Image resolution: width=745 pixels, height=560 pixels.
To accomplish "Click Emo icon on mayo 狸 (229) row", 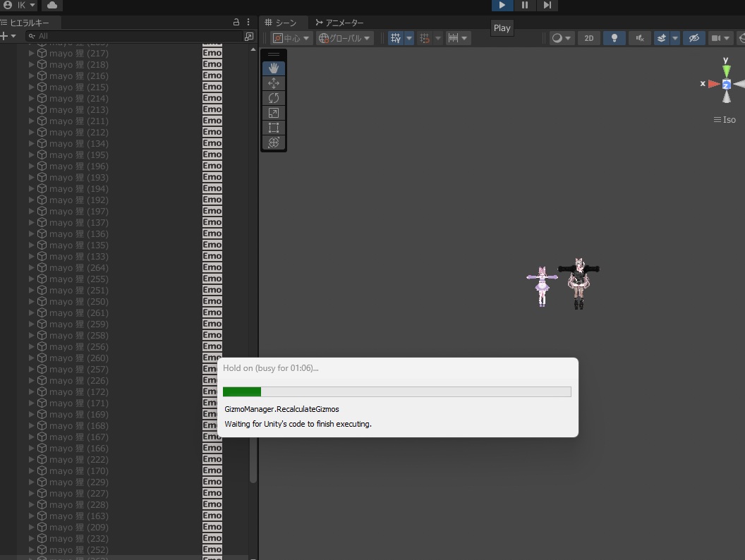I will 212,482.
